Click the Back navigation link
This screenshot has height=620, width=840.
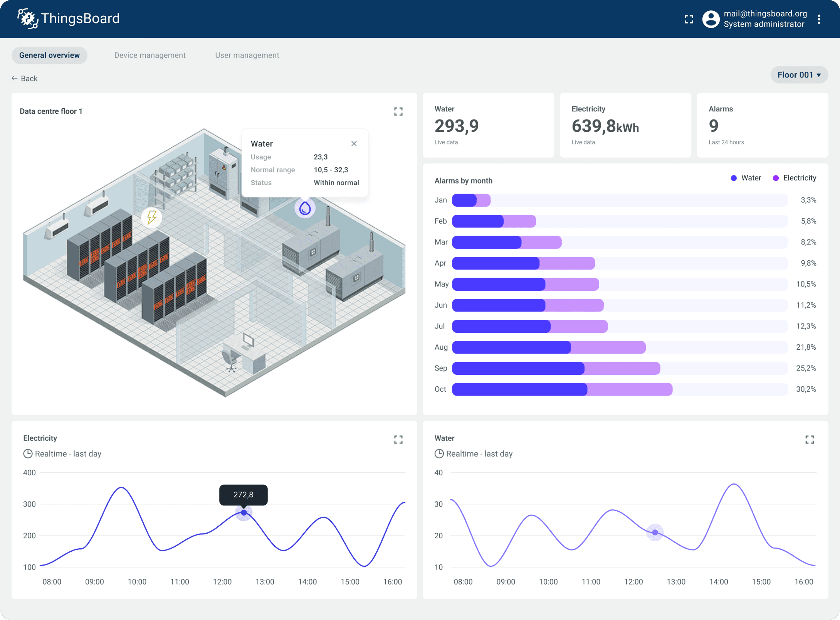tap(24, 78)
